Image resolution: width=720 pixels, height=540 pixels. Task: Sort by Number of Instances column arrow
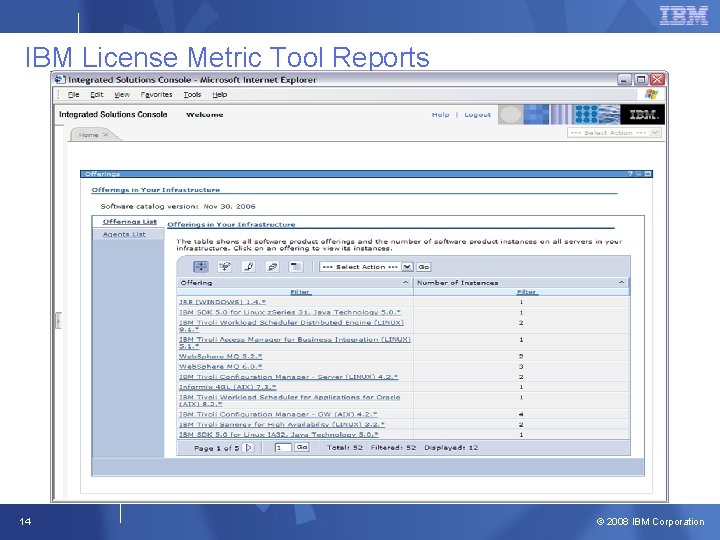621,282
